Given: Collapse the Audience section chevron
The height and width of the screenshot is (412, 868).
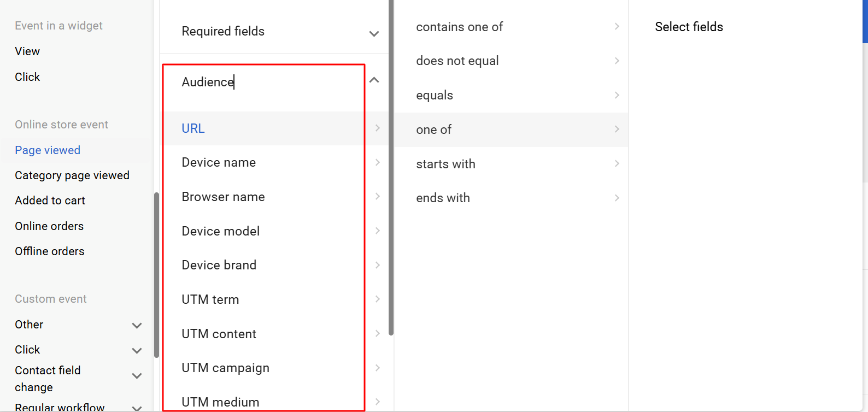Looking at the screenshot, I should (x=374, y=80).
